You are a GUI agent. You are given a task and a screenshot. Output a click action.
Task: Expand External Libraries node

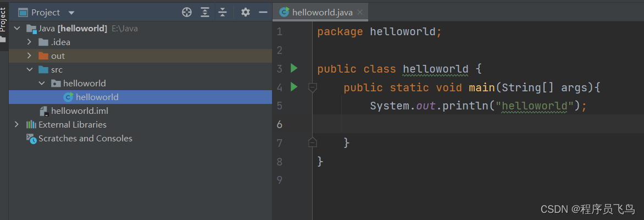(16, 125)
